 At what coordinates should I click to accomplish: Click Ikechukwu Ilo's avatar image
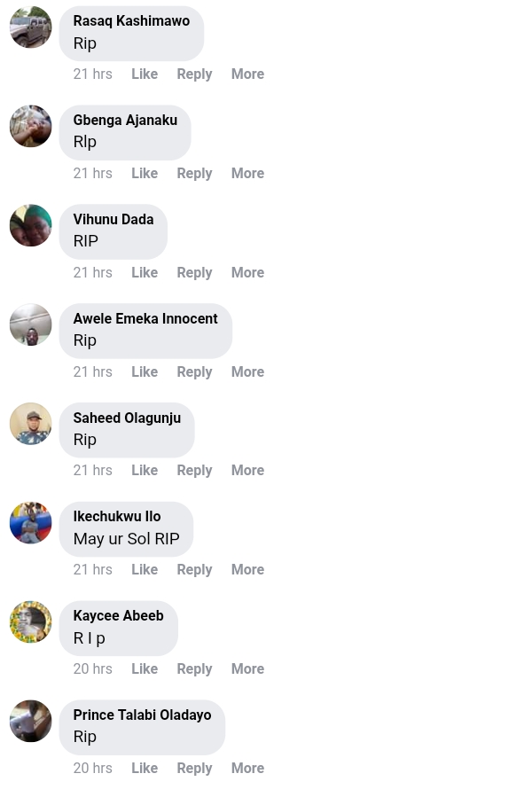(x=31, y=522)
